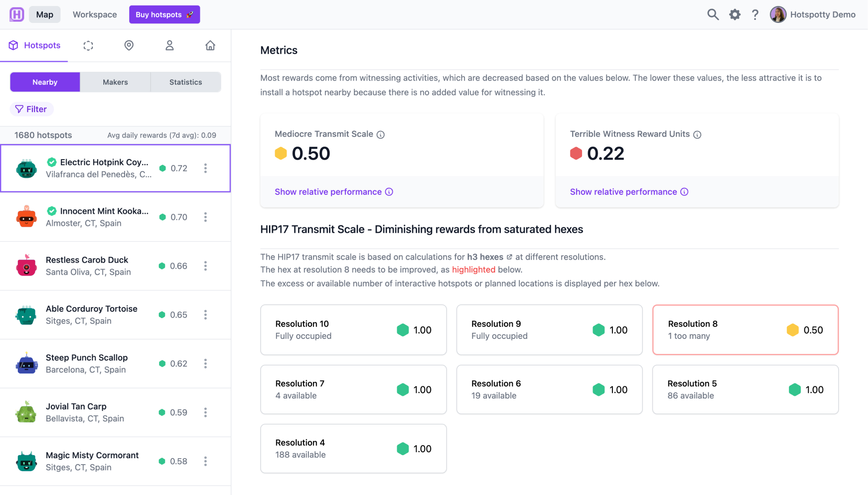
Task: Go to the Workspace menu item
Action: coord(95,15)
